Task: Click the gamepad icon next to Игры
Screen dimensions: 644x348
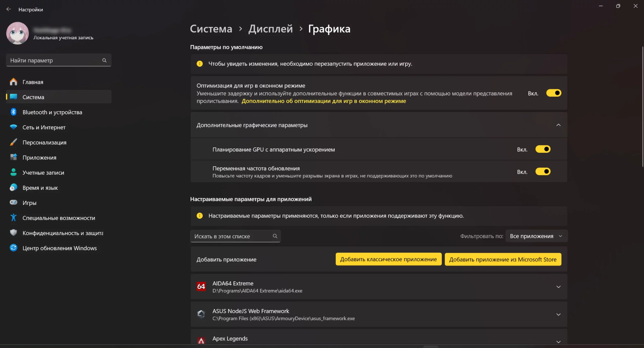Action: pyautogui.click(x=14, y=203)
